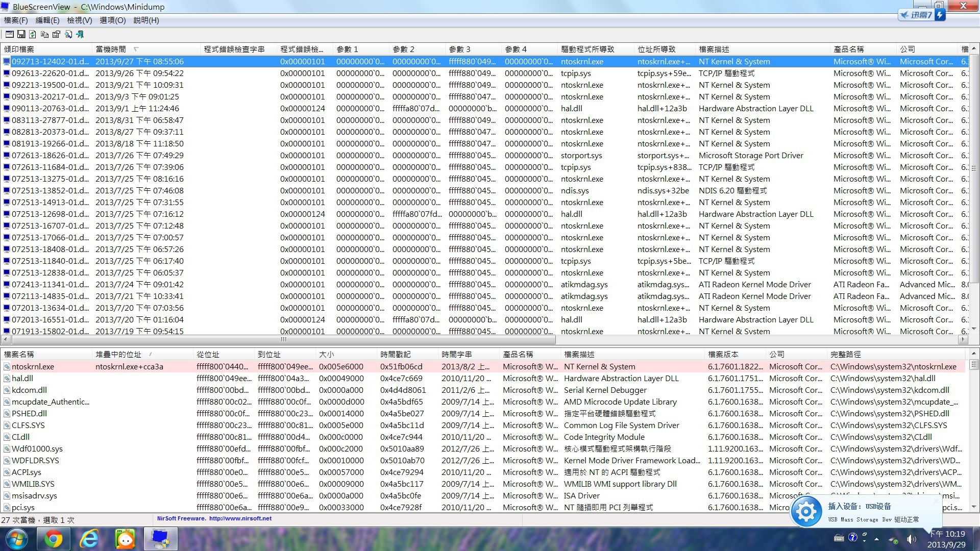
Task: Click the blue help question-mark tray icon
Action: [x=852, y=537]
